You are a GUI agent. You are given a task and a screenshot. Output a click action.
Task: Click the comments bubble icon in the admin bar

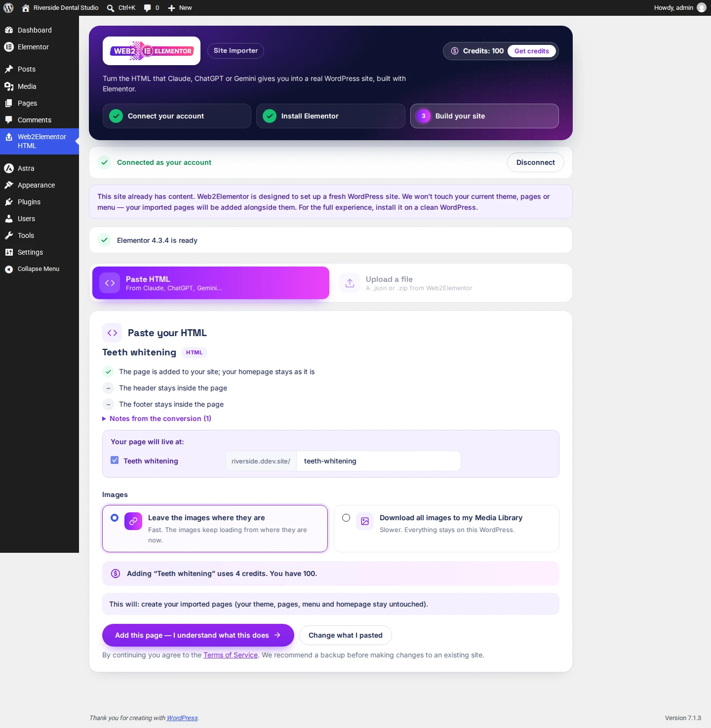[147, 8]
